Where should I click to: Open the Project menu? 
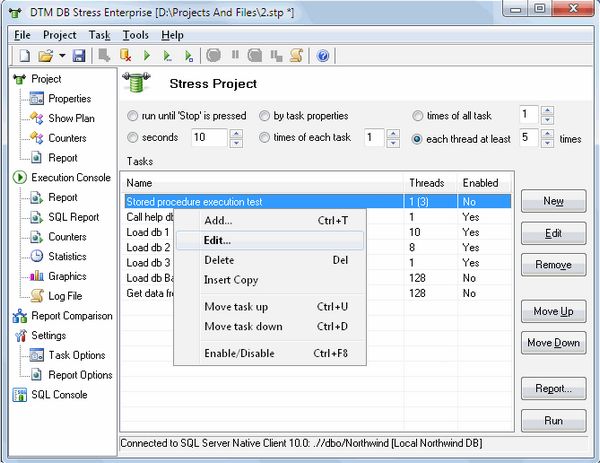(60, 35)
